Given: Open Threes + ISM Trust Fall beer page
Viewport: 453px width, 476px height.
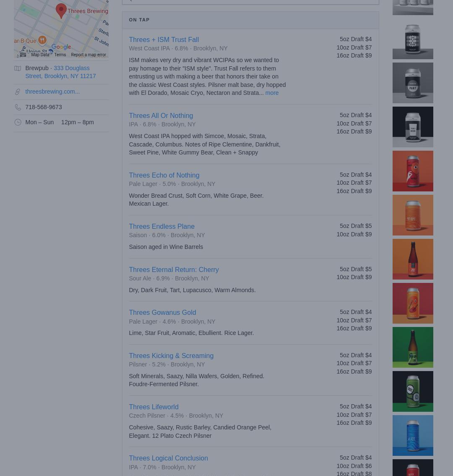Looking at the screenshot, I should click(164, 39).
